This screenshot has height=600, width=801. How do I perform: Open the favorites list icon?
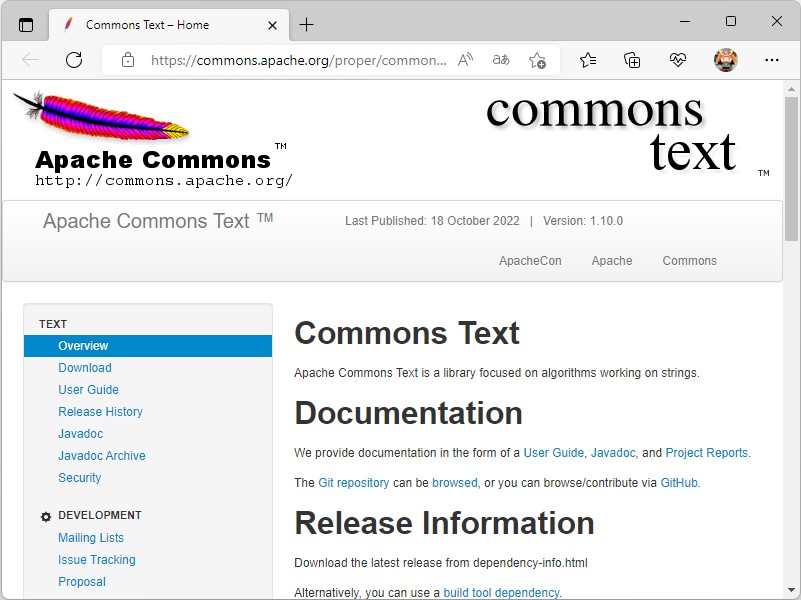tap(586, 60)
